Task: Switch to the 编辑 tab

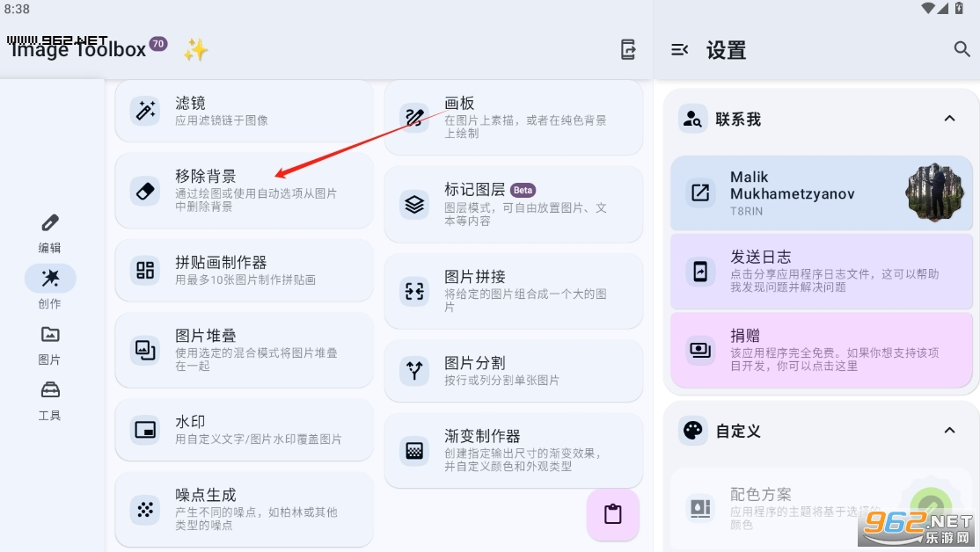Action: point(50,234)
